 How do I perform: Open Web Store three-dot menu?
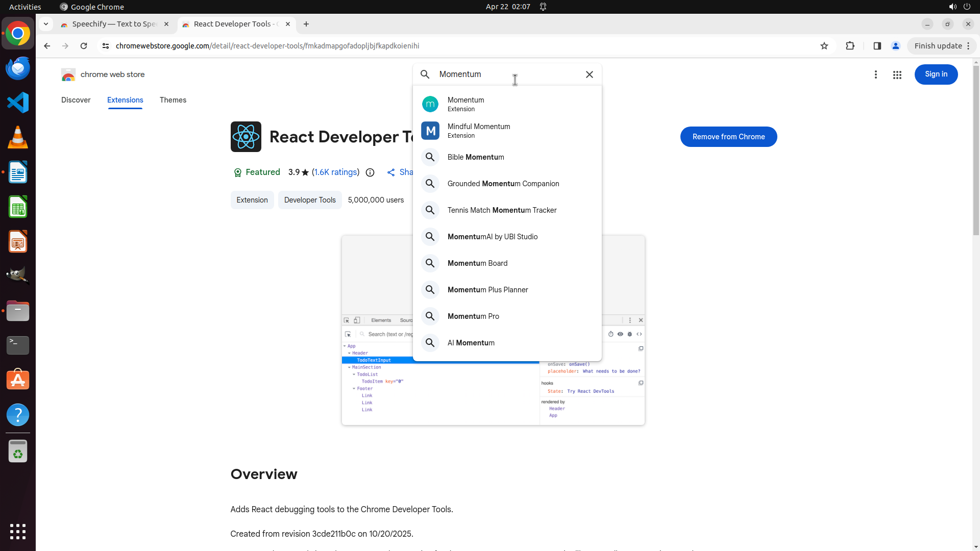pos(875,74)
